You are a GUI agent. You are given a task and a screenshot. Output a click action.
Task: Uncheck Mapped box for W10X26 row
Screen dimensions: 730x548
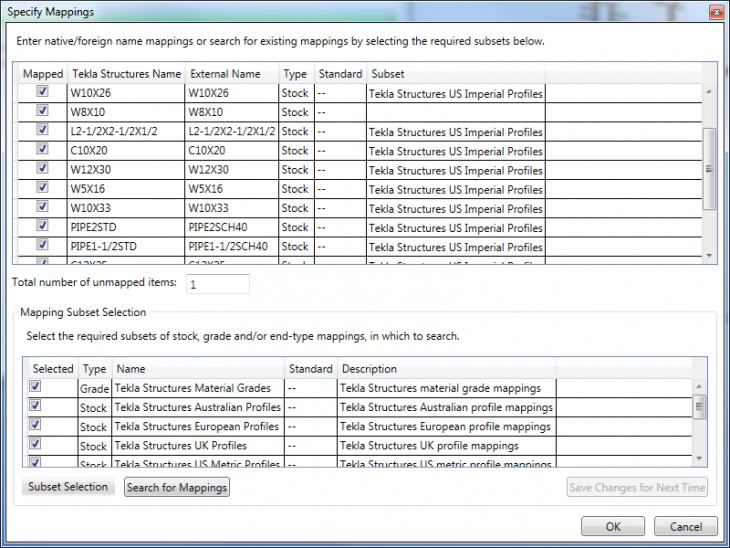click(x=42, y=91)
